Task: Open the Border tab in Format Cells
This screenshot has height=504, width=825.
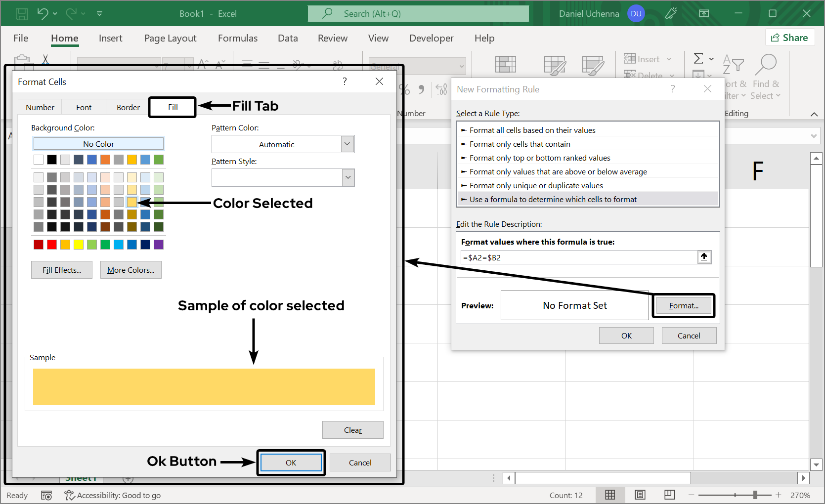Action: (x=128, y=107)
